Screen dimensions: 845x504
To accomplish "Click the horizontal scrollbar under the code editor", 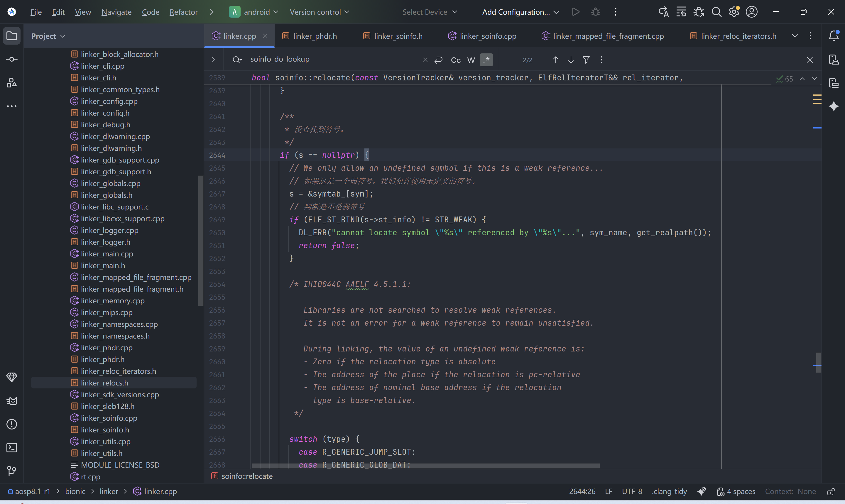I will (425, 466).
